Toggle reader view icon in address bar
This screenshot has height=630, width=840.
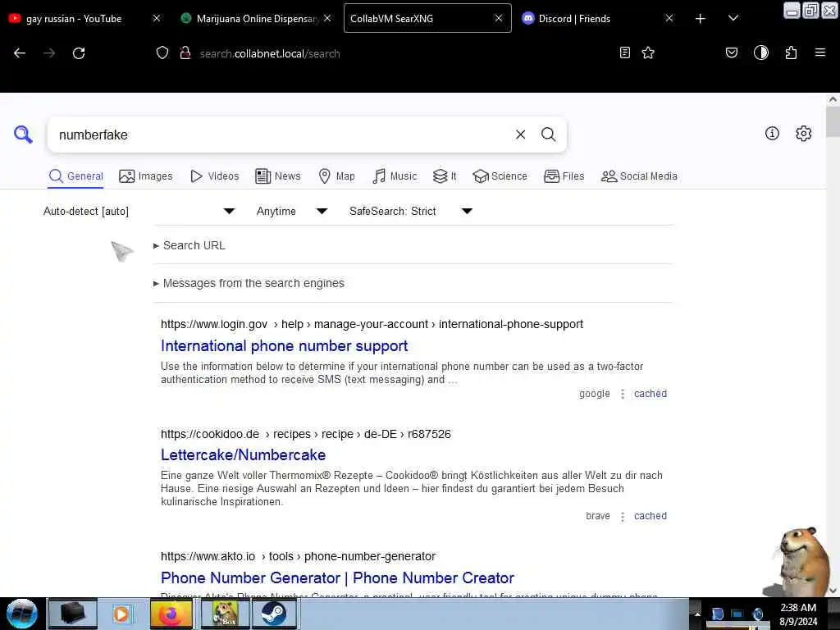pos(624,52)
